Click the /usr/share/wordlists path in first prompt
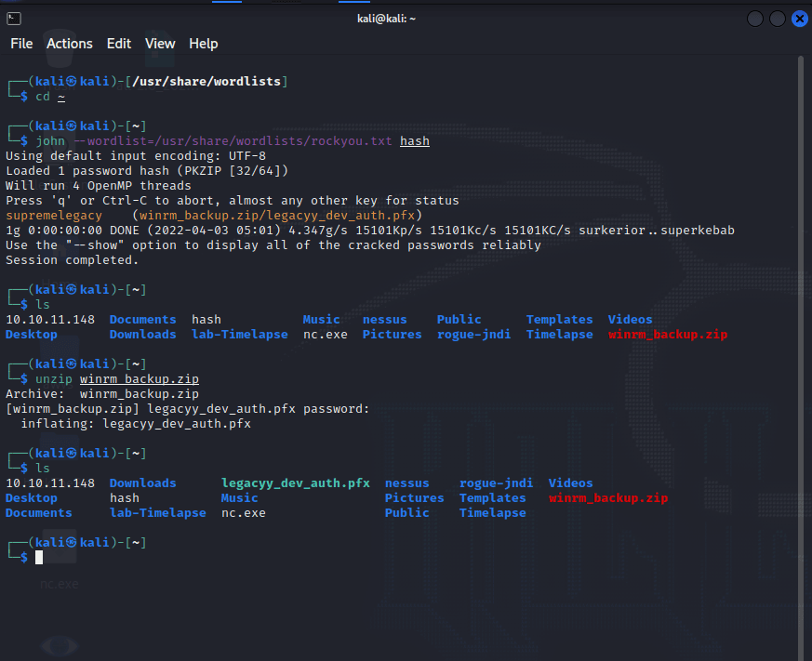This screenshot has height=661, width=812. pyautogui.click(x=206, y=82)
